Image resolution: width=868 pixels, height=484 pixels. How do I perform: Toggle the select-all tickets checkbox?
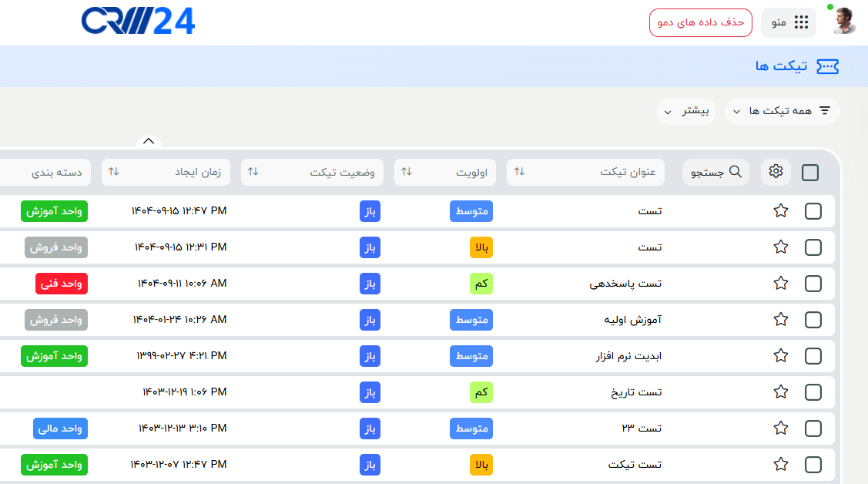(810, 173)
